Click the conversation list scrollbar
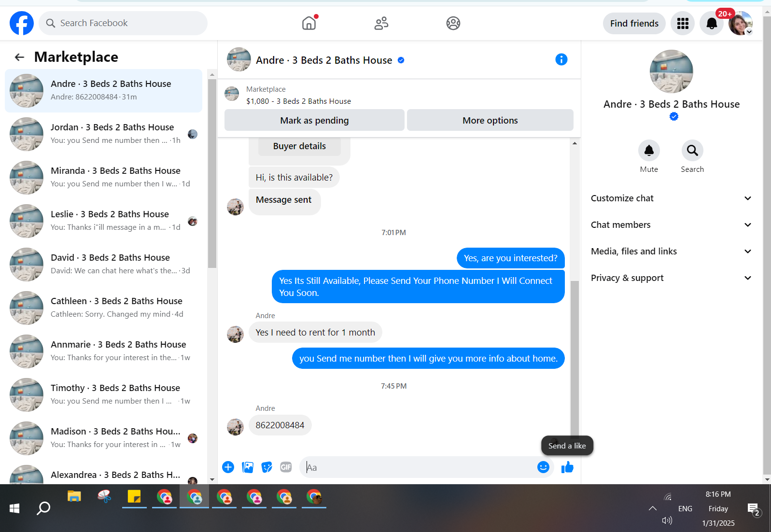The image size is (771, 532). pyautogui.click(x=212, y=174)
